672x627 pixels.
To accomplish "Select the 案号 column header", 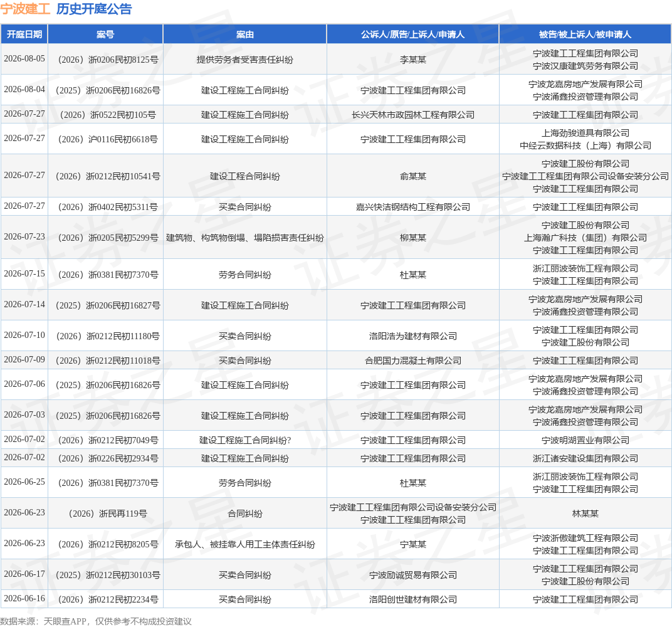I will [105, 34].
